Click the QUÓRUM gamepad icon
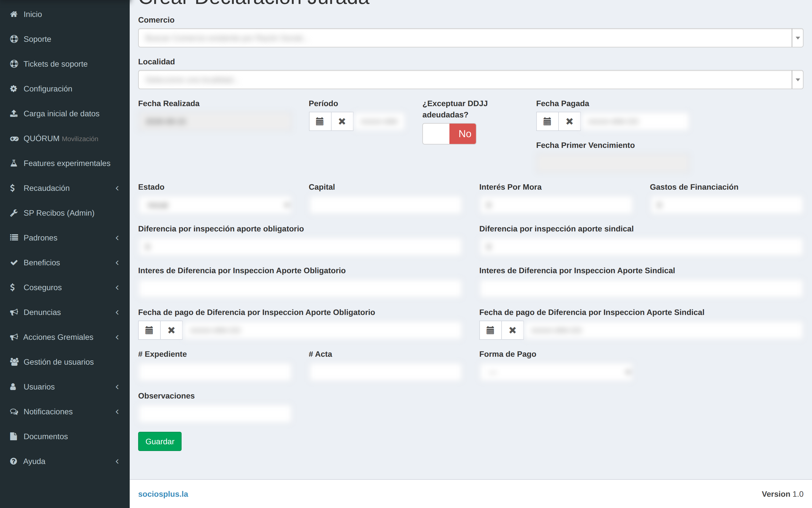The height and width of the screenshot is (508, 812). [x=14, y=138]
